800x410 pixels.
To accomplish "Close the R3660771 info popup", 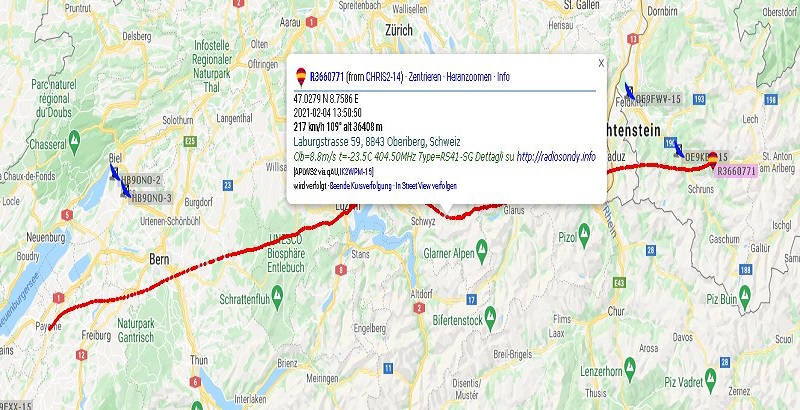I will [601, 63].
